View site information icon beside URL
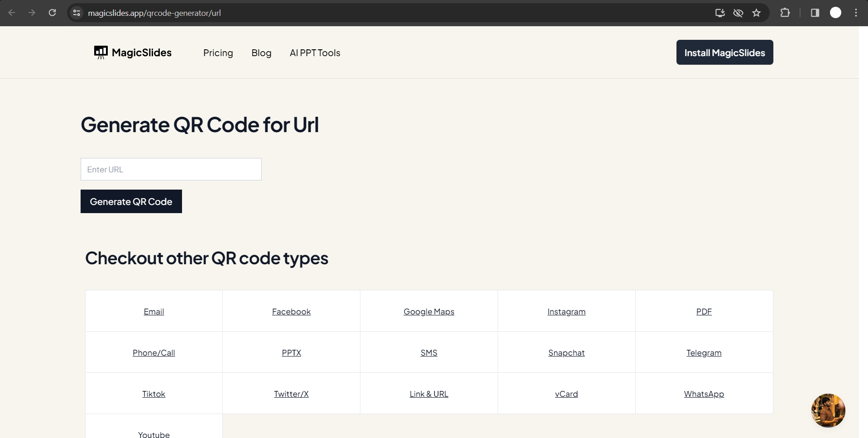The image size is (868, 438). pyautogui.click(x=77, y=13)
